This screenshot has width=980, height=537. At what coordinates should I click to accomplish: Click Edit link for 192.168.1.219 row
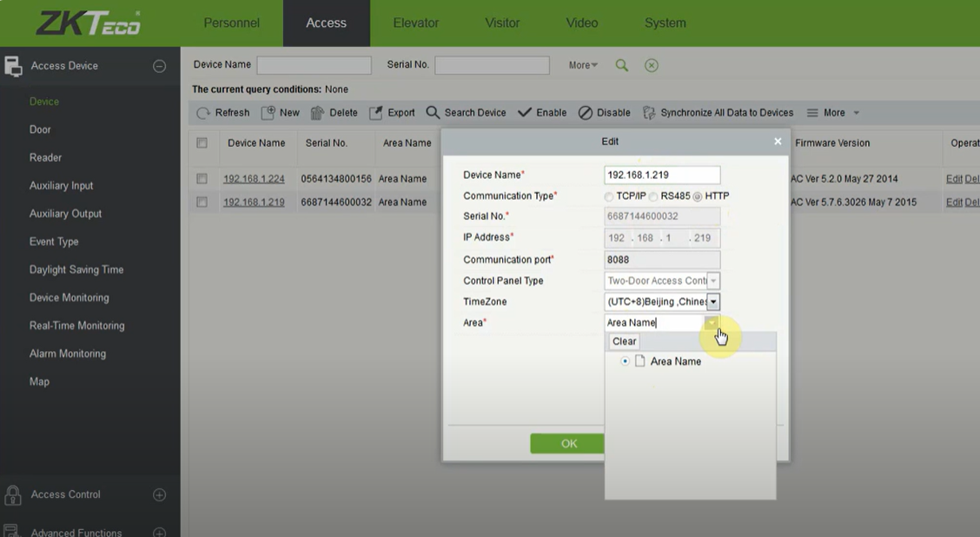(x=954, y=202)
